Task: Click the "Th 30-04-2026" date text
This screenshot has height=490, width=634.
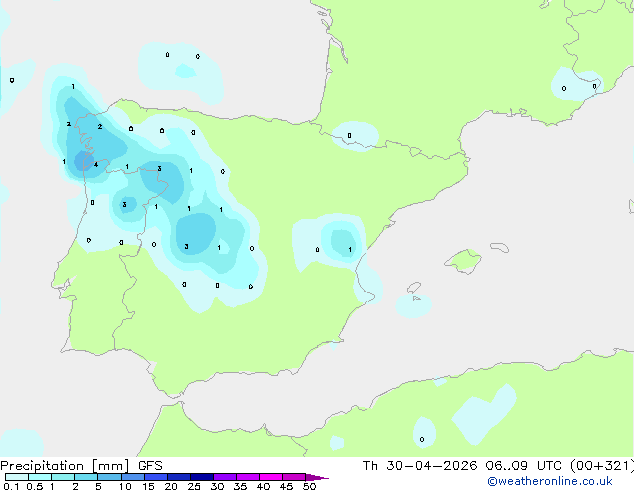Action: pos(420,466)
